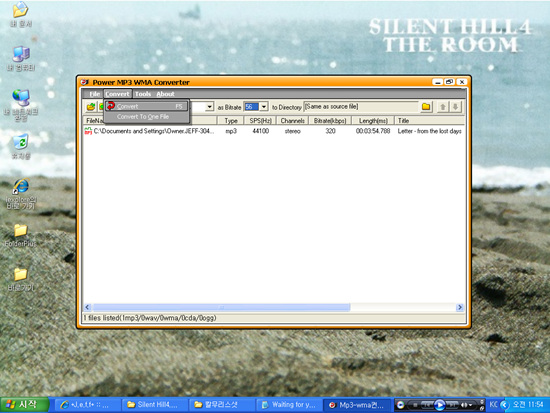Click the taskbar media player stop button
The width and height of the screenshot is (550, 413).
coord(415,405)
